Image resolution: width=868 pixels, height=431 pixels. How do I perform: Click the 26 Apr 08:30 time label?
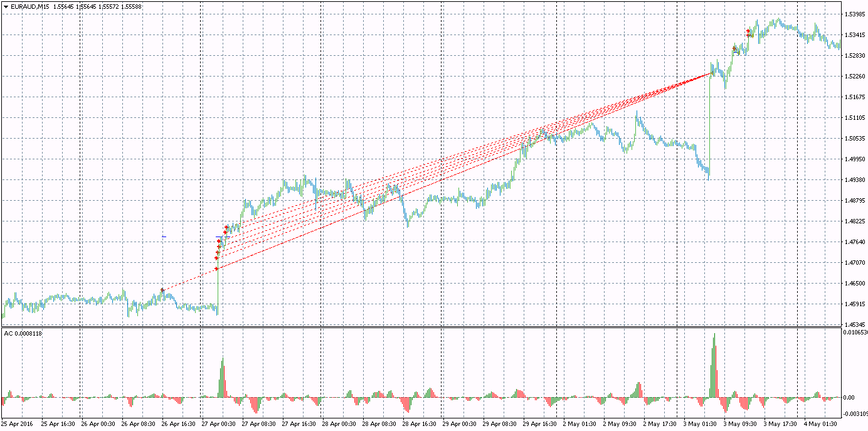[138, 424]
